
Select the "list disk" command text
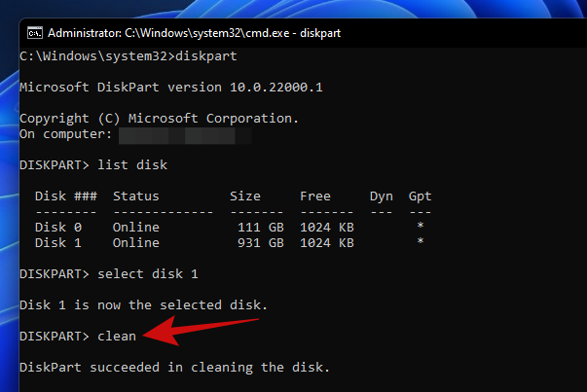(x=132, y=165)
